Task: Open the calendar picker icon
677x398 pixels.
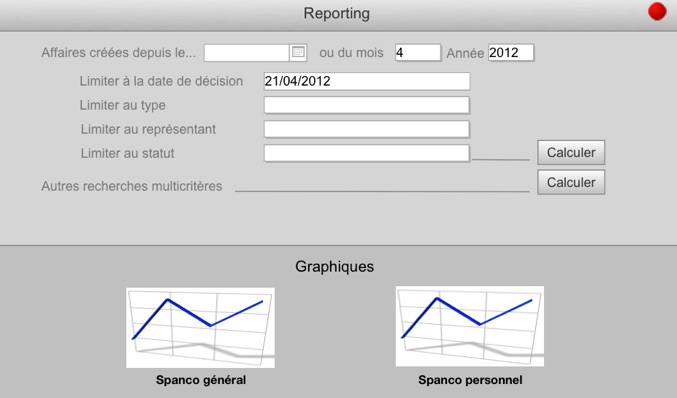Action: point(298,53)
